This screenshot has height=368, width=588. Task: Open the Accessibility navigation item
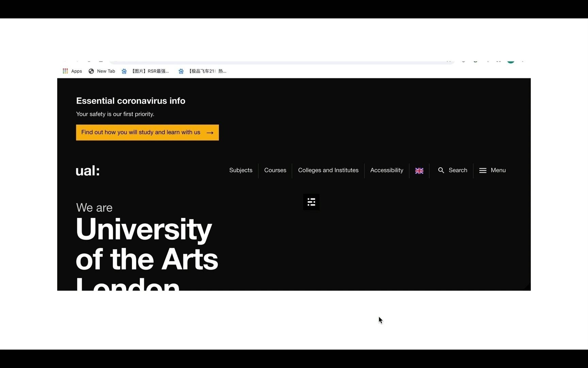(x=387, y=170)
